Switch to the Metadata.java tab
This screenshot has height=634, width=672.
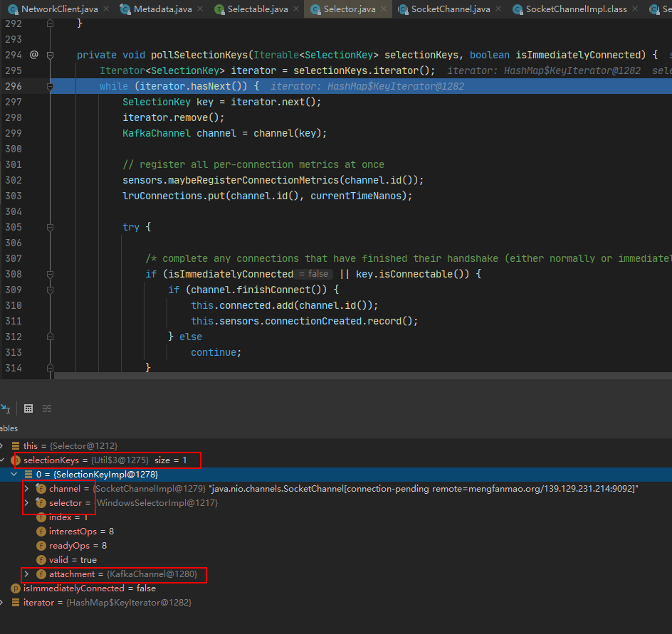coord(162,9)
